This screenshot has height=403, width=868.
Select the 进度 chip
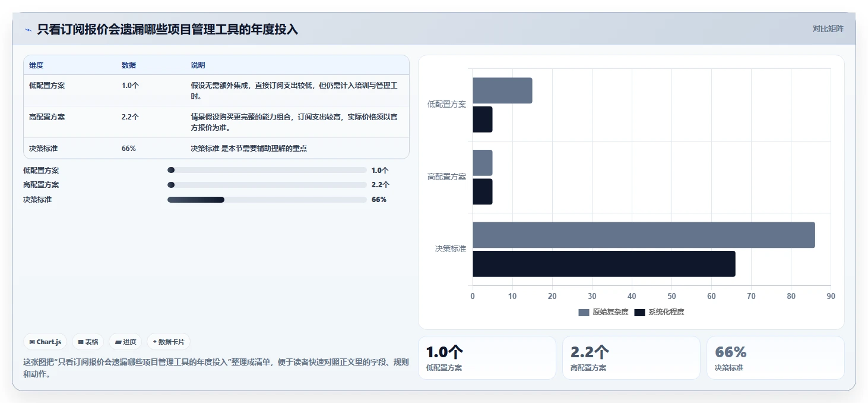click(125, 342)
